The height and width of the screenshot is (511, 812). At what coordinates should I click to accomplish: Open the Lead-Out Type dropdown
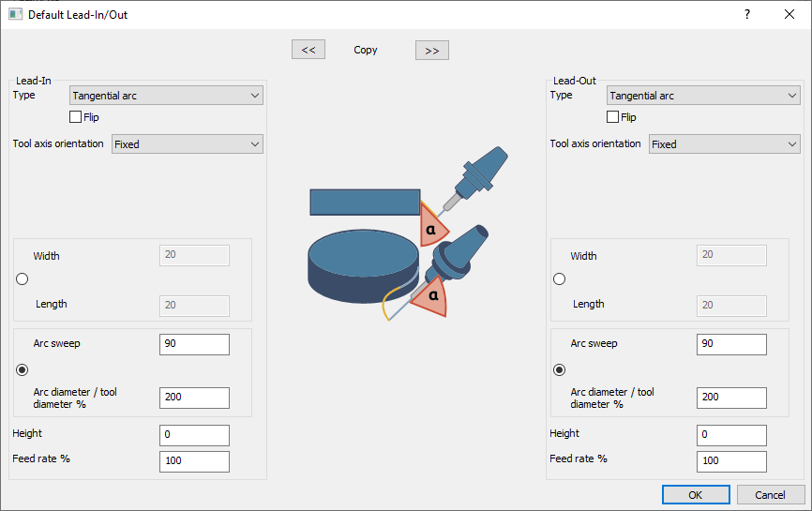pyautogui.click(x=703, y=95)
